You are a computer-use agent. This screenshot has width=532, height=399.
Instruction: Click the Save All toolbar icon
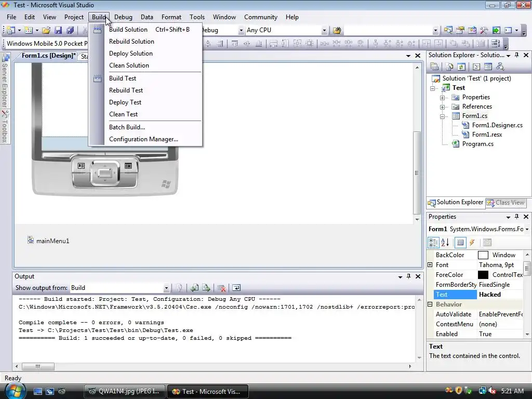click(70, 30)
